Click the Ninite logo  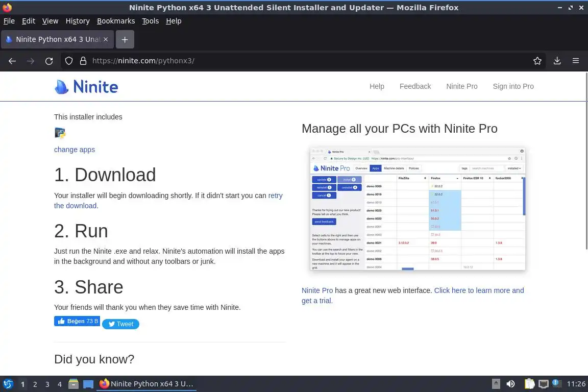click(86, 87)
